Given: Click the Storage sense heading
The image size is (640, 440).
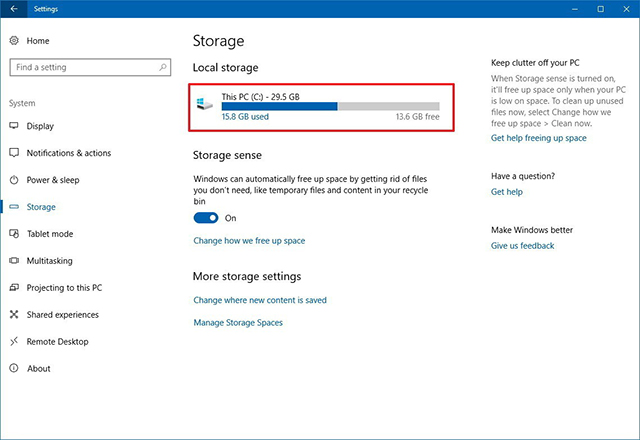Looking at the screenshot, I should click(227, 155).
